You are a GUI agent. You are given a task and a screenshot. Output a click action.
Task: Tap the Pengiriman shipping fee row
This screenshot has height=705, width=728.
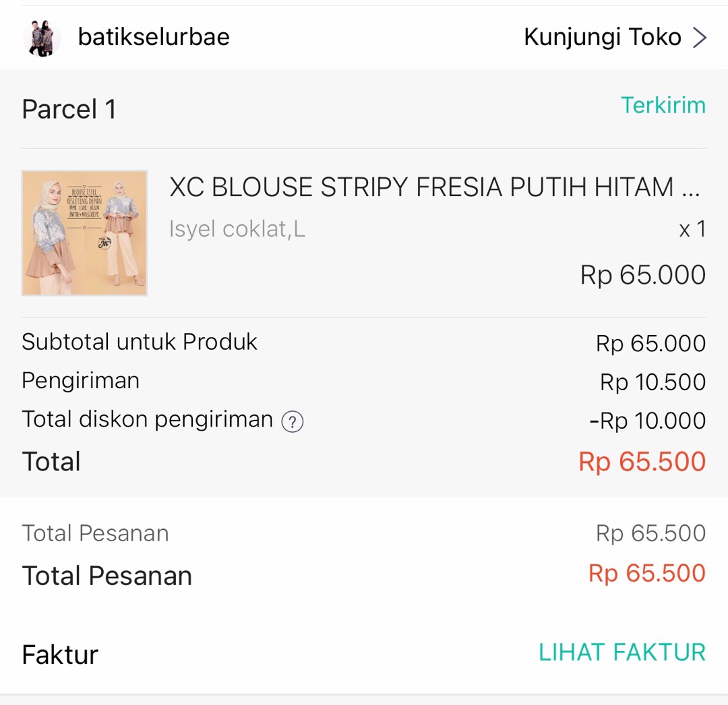[x=81, y=380]
